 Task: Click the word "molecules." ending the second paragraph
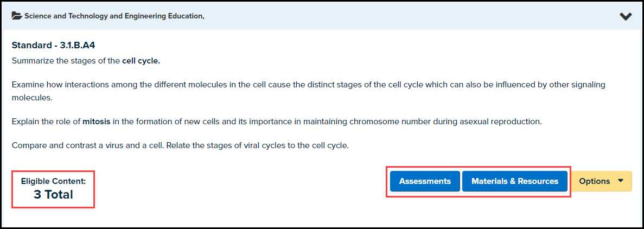[32, 98]
